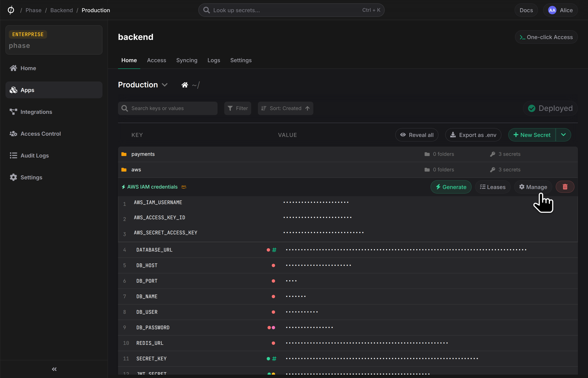The image size is (588, 378).
Task: Go to Integrations in sidebar
Action: [54, 112]
